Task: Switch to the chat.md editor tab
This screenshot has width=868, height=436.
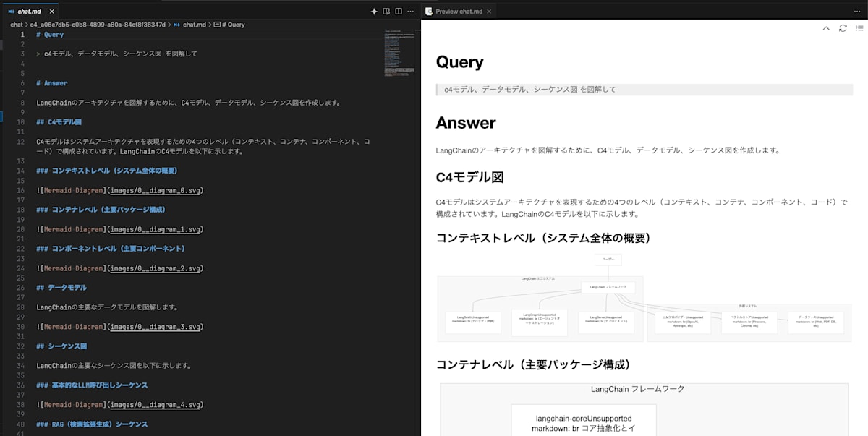Action: [30, 12]
